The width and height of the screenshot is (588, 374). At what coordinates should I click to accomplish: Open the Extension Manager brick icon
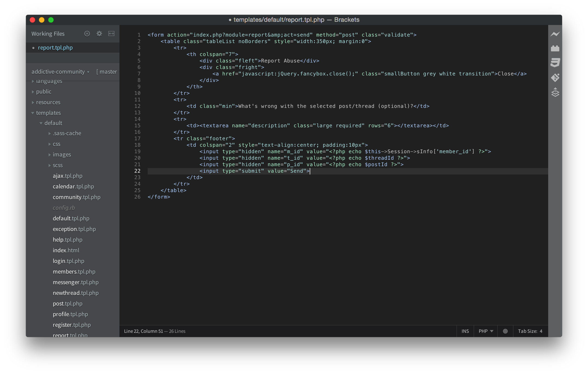coord(555,48)
